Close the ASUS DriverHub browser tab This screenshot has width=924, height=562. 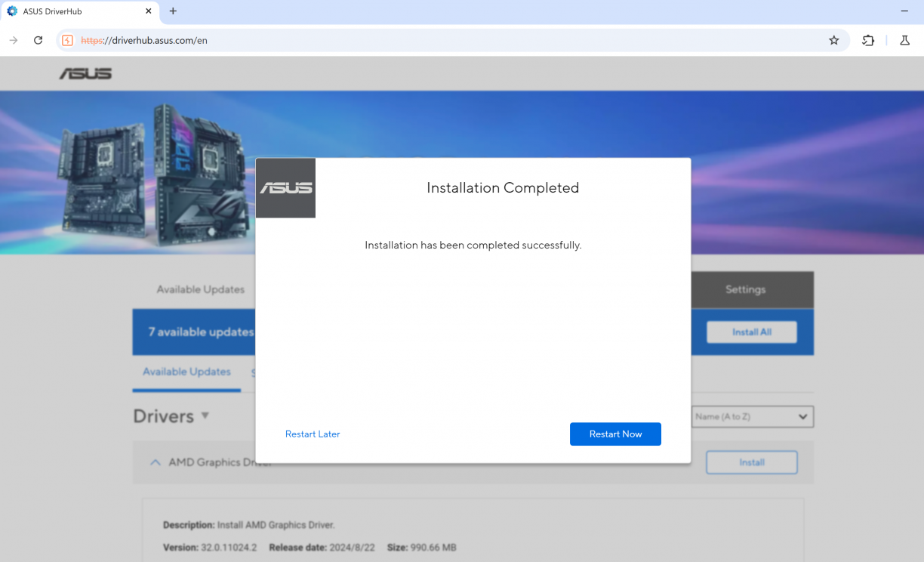coord(148,11)
